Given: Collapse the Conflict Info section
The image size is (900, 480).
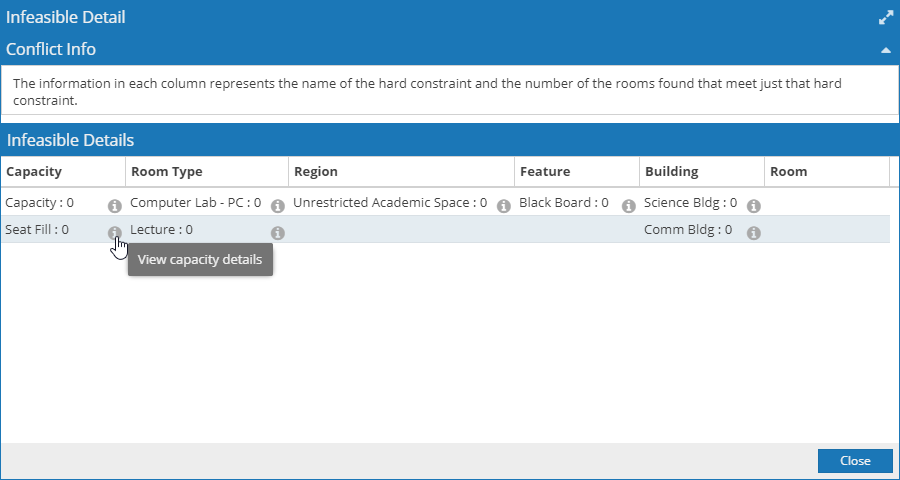Looking at the screenshot, I should [x=886, y=50].
